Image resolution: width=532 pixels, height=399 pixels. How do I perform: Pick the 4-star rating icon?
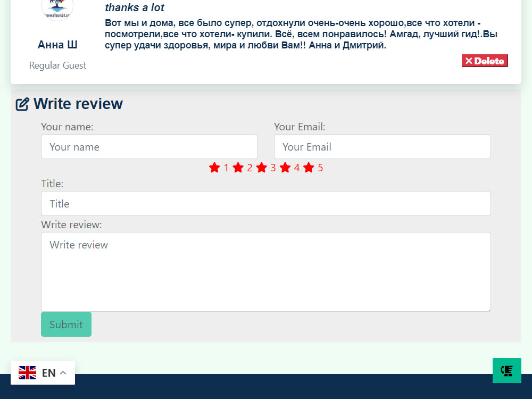tap(285, 168)
